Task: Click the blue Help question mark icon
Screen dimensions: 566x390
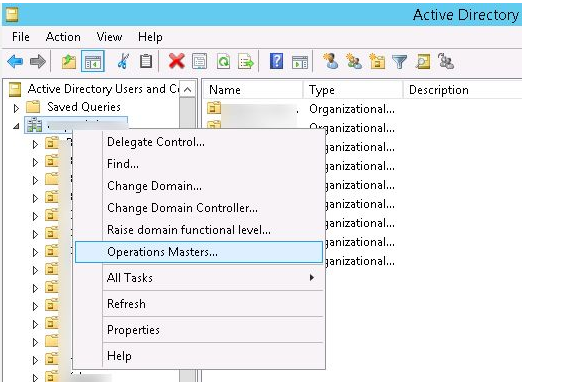Action: click(277, 61)
